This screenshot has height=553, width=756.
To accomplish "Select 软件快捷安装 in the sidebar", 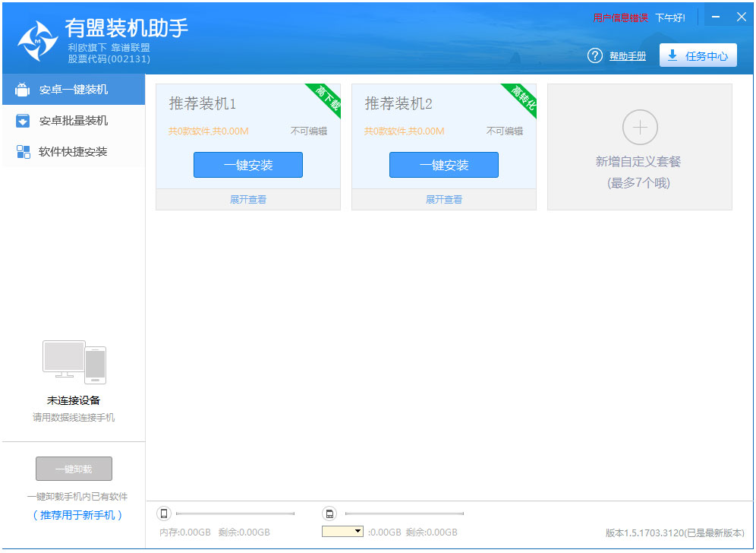I will pyautogui.click(x=73, y=152).
